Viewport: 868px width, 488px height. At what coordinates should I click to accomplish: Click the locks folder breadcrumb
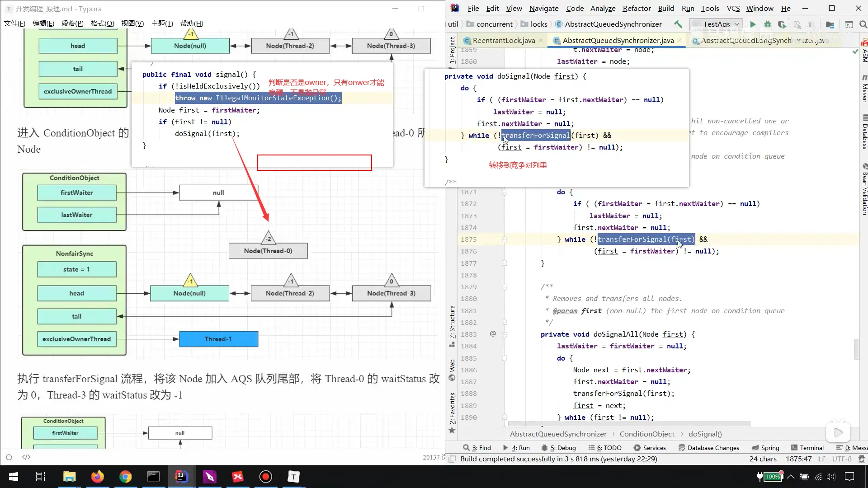[x=534, y=24]
